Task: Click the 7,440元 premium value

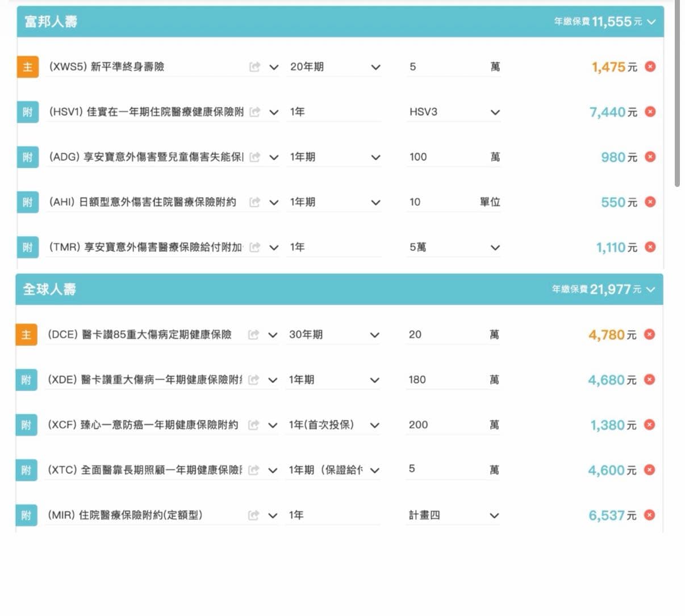Action: coord(613,112)
